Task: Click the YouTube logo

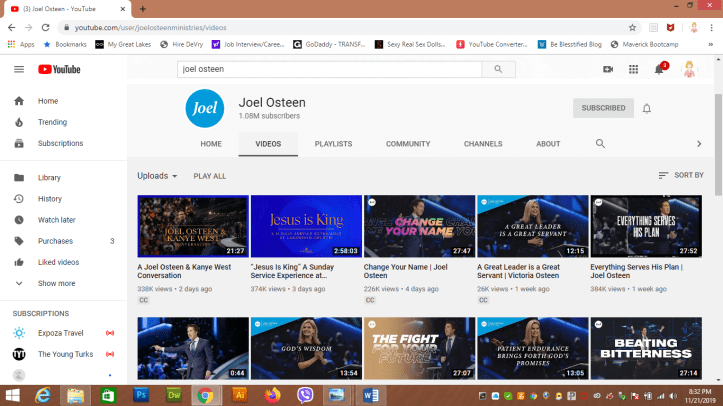Action: [59, 70]
